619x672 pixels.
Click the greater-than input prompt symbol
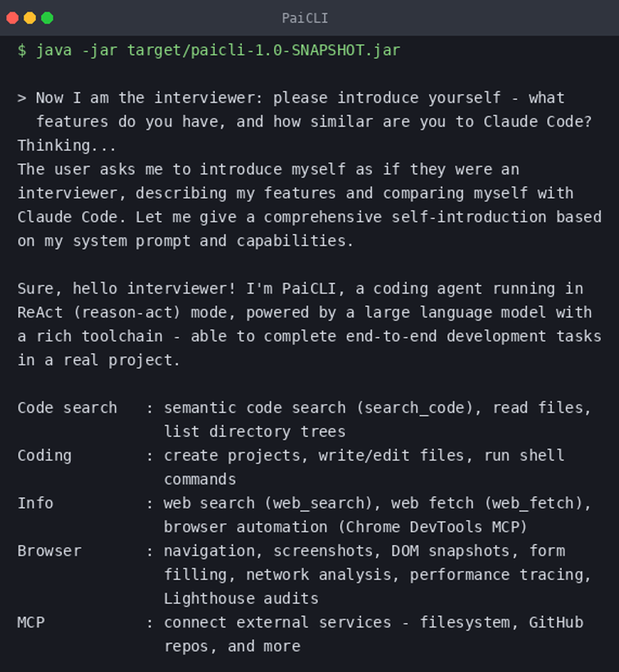point(22,98)
